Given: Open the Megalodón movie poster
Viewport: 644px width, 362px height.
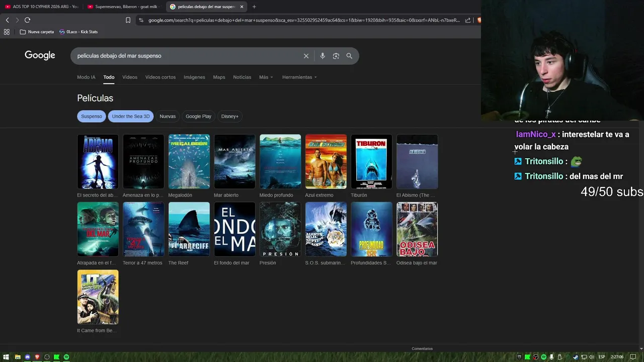Looking at the screenshot, I should (189, 161).
